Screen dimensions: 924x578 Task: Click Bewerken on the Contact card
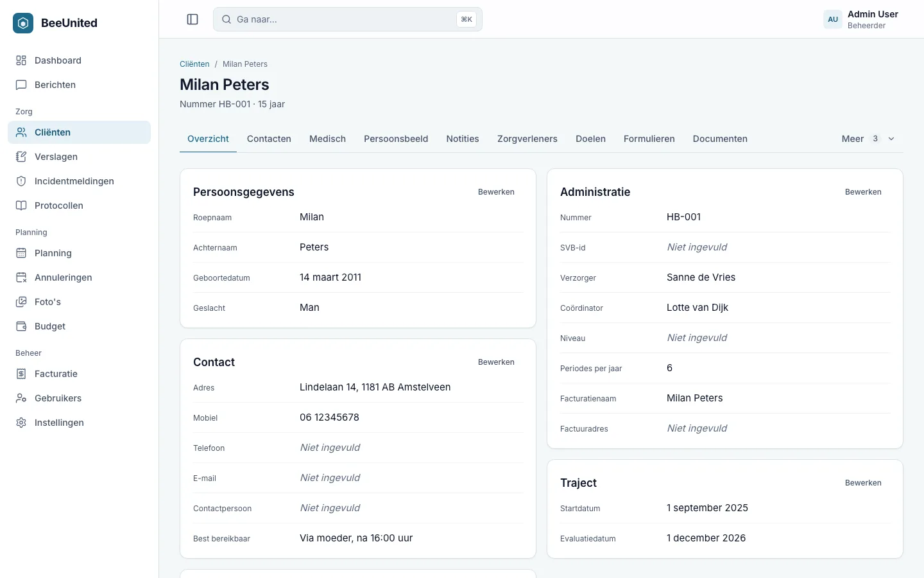click(496, 362)
